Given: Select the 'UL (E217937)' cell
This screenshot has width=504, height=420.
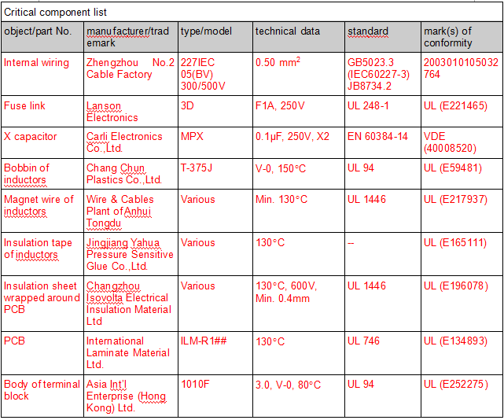Looking at the screenshot, I should [x=462, y=211].
